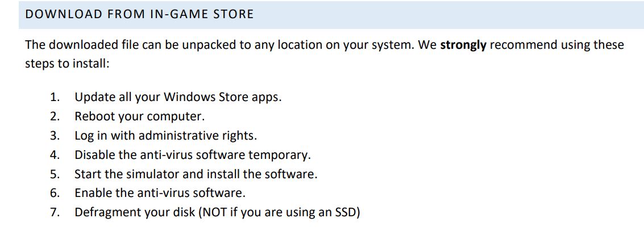The height and width of the screenshot is (235, 644).
Task: Click Disable the anti-virus software temporary step
Action: coord(193,155)
